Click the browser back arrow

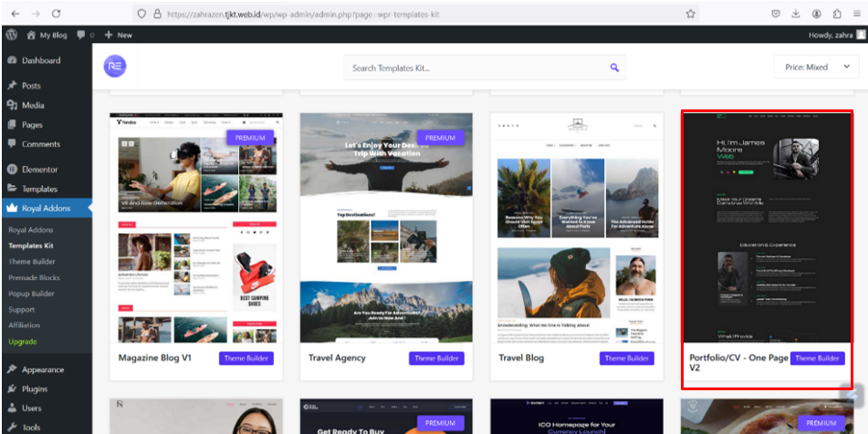[14, 14]
